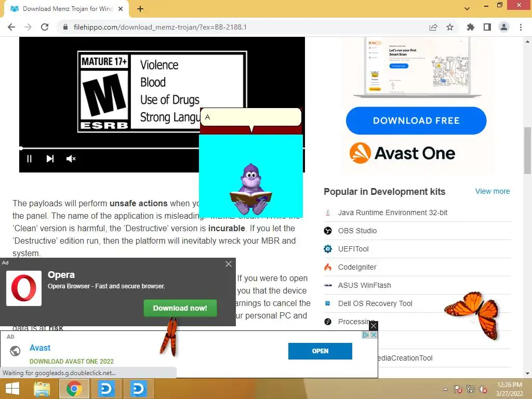Open the AdChoices triangle icon
532x399 pixels.
[x=365, y=335]
